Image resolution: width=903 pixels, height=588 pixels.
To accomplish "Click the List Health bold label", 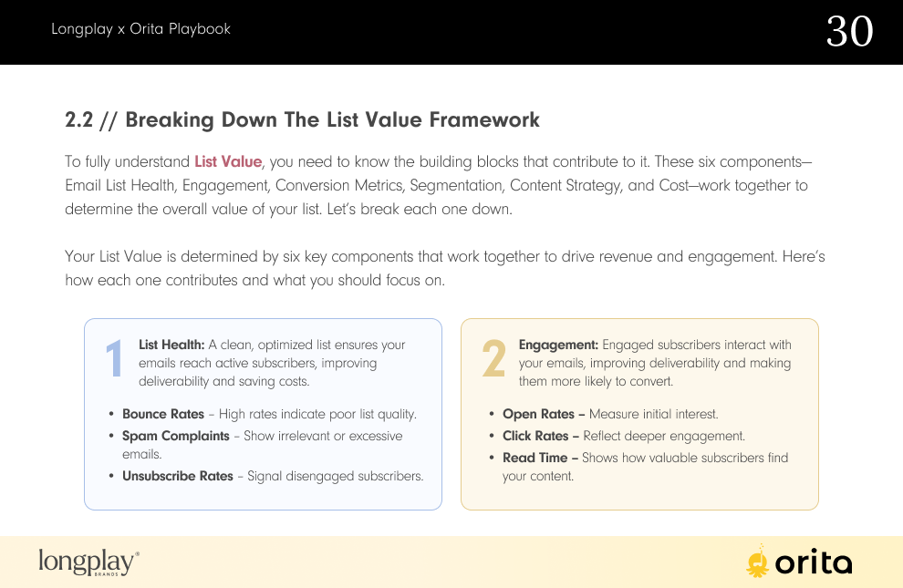I will coord(171,345).
